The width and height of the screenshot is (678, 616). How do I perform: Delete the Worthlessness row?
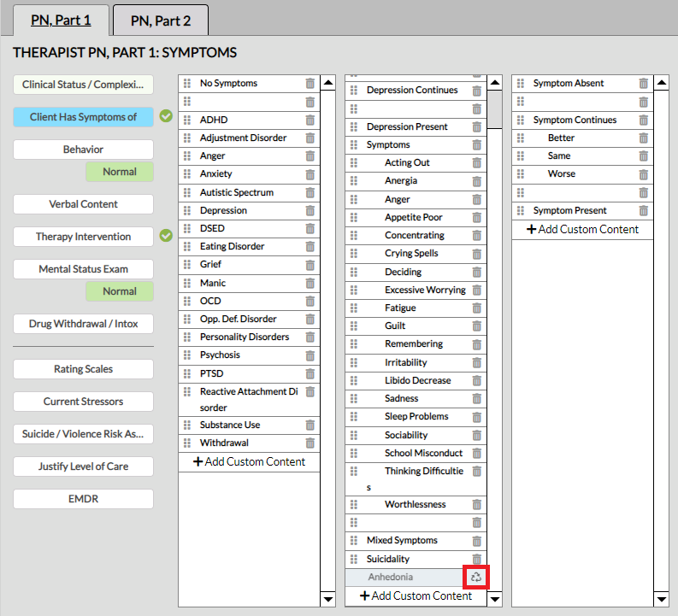coord(476,505)
